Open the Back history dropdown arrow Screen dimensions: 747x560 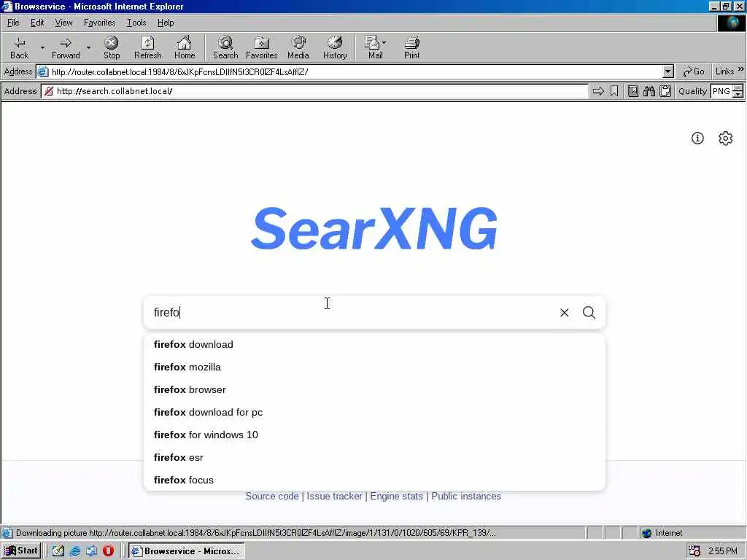pyautogui.click(x=42, y=47)
